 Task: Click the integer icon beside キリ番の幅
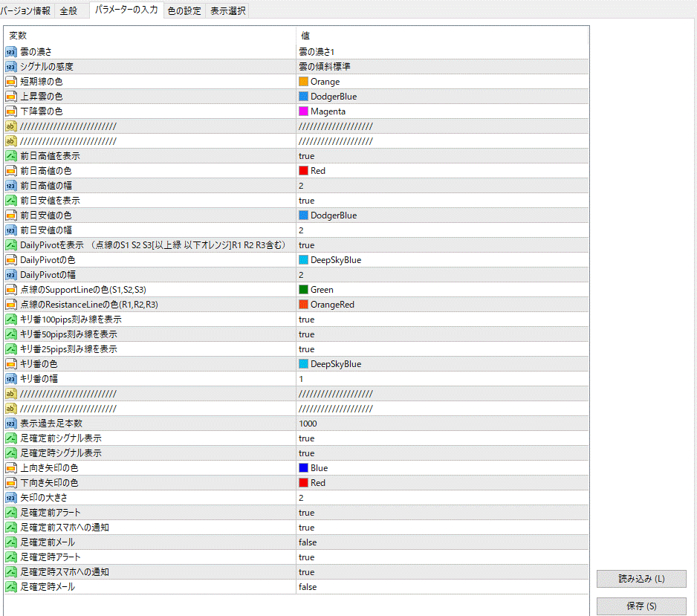11,379
